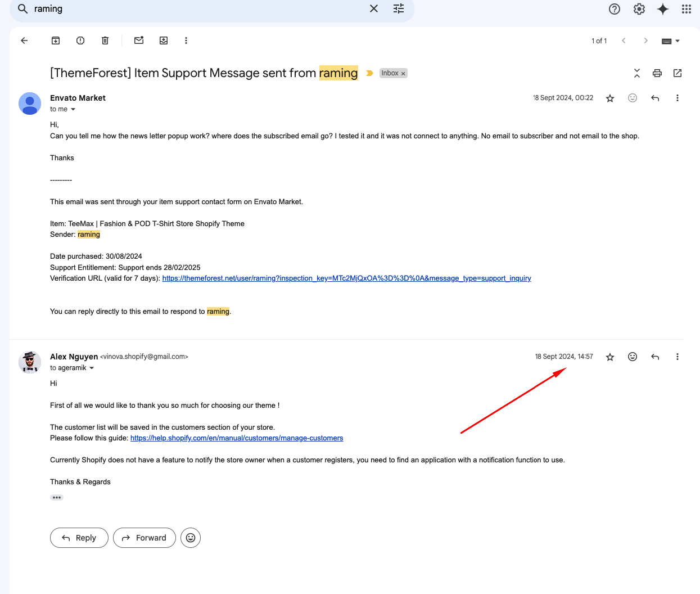Click the timestamp 18 Sept 2024, 14:57
Viewport: 700px width, 594px height.
[x=564, y=357]
